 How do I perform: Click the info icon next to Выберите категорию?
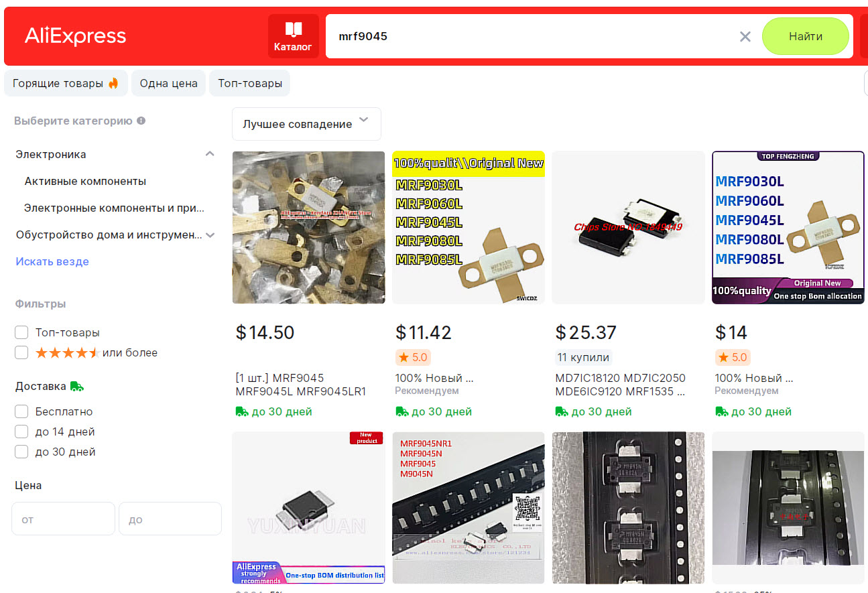pos(141,121)
